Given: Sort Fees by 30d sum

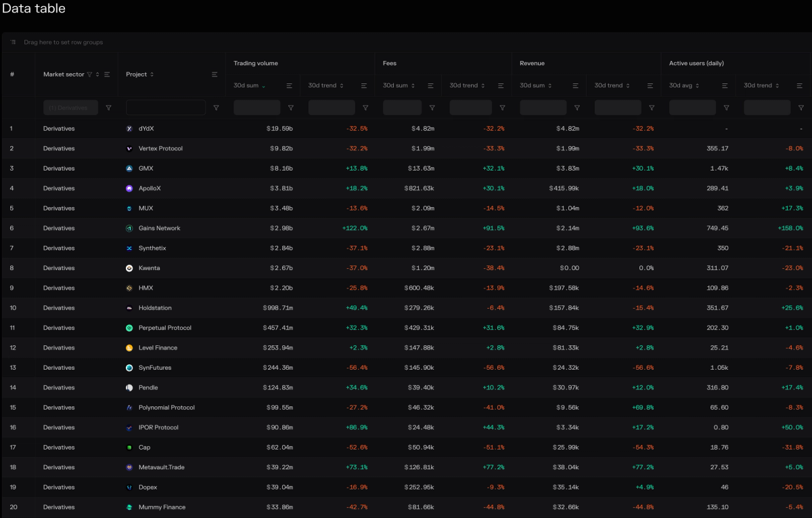Looking at the screenshot, I should (x=395, y=85).
